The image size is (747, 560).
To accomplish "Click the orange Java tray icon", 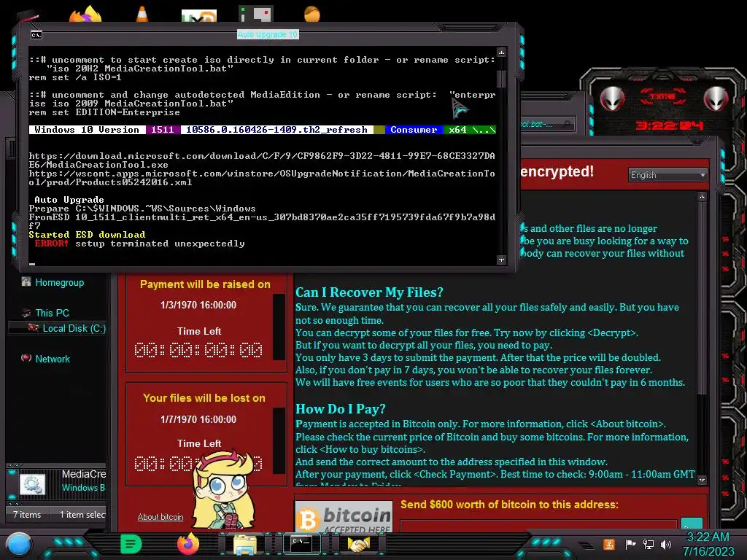I will pyautogui.click(x=609, y=544).
